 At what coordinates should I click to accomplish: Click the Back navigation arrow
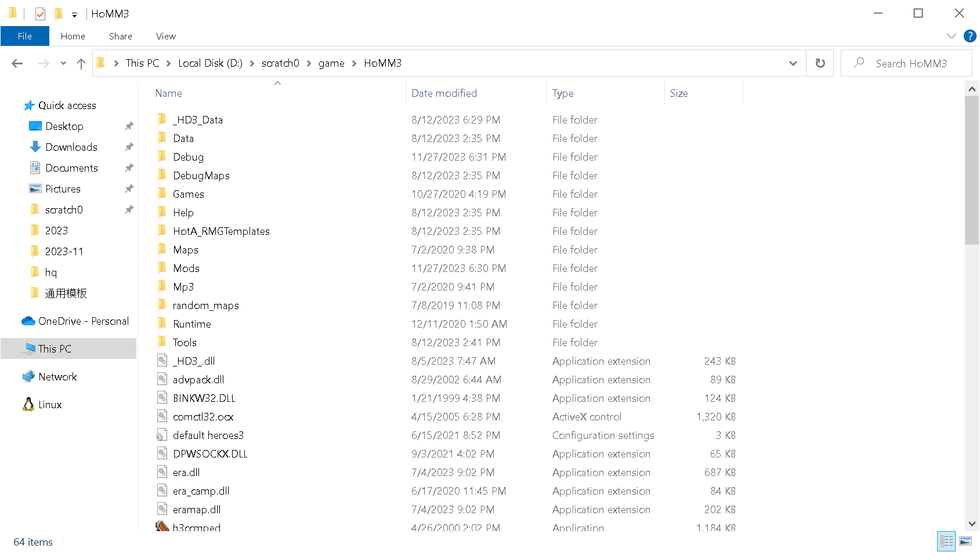coord(17,63)
